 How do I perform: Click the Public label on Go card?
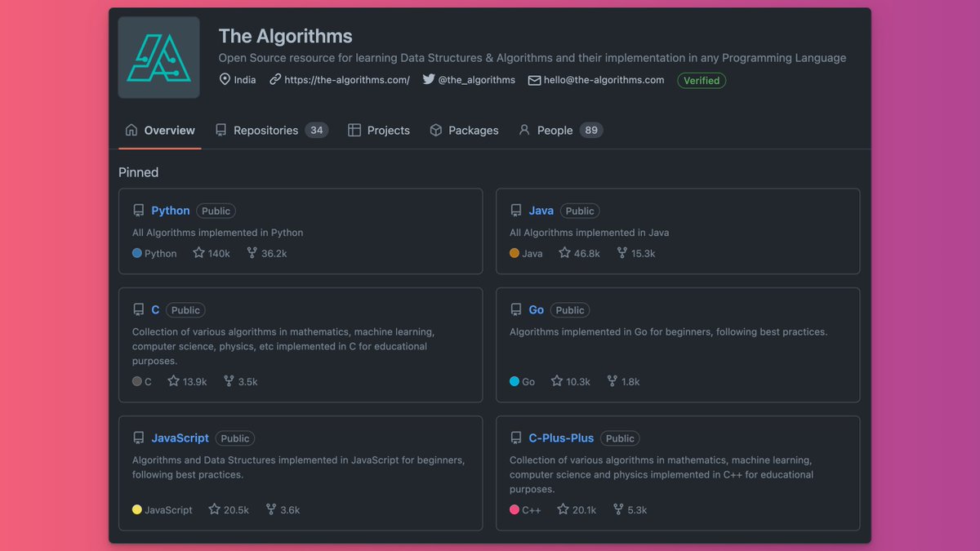(x=570, y=310)
